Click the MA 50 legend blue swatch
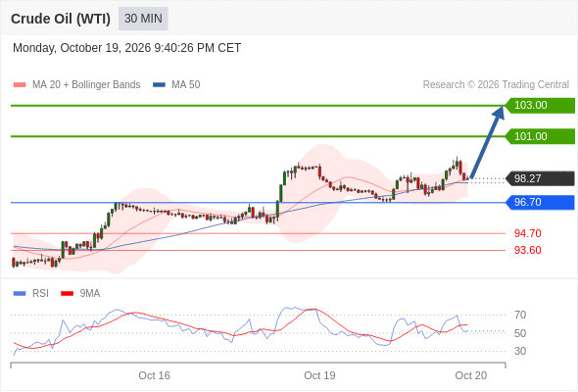This screenshot has height=392, width=578. 159,85
